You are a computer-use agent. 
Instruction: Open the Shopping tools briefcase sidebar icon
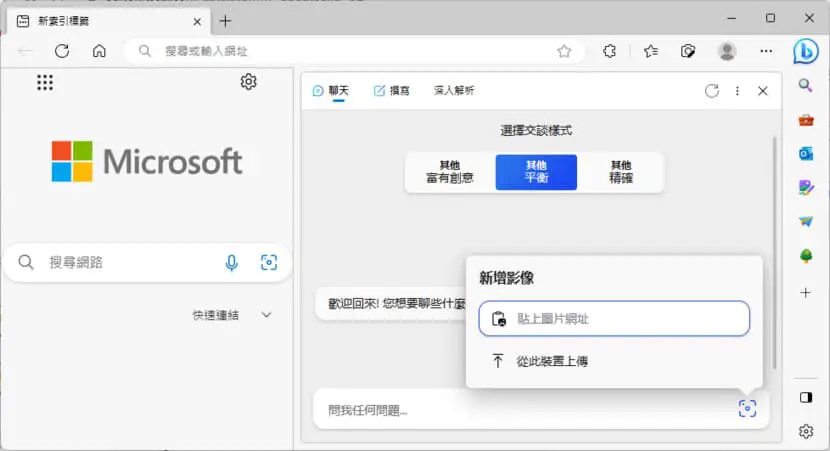click(806, 120)
